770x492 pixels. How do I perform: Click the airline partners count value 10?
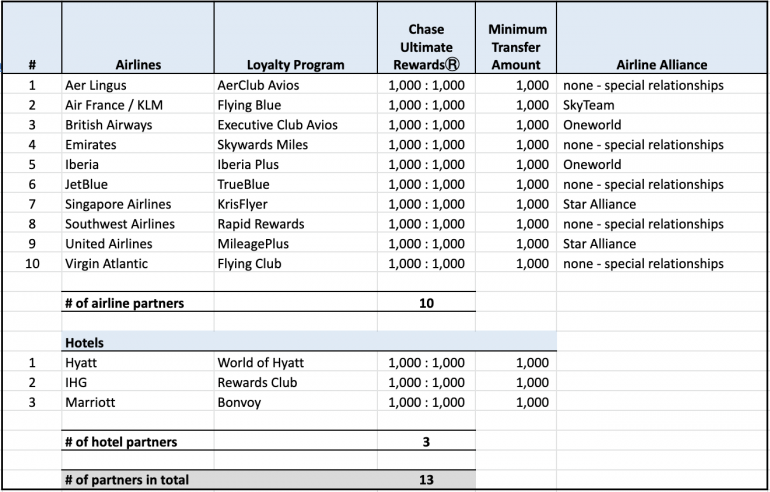tap(426, 303)
